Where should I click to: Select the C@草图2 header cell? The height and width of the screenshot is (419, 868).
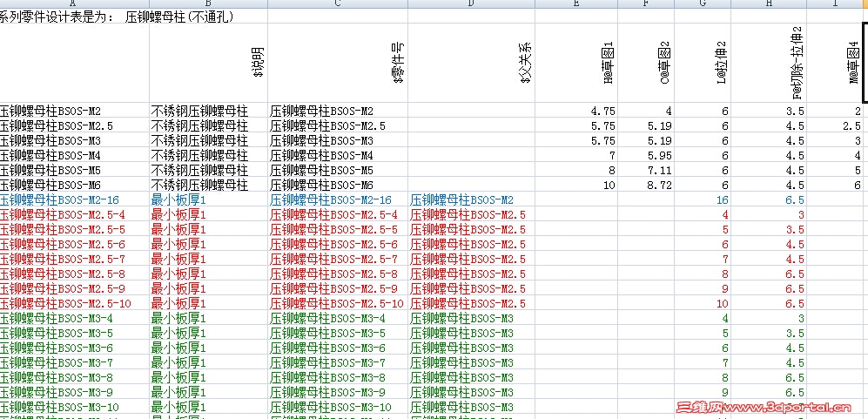[646, 62]
